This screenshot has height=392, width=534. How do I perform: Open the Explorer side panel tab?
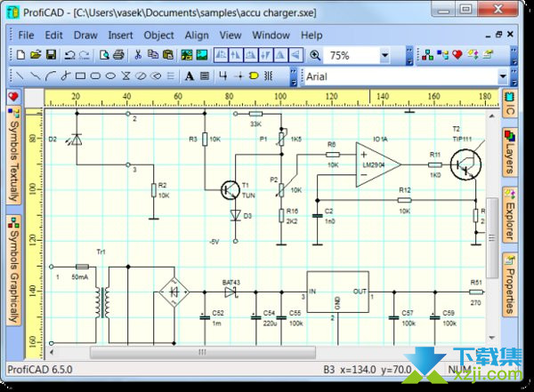510,215
